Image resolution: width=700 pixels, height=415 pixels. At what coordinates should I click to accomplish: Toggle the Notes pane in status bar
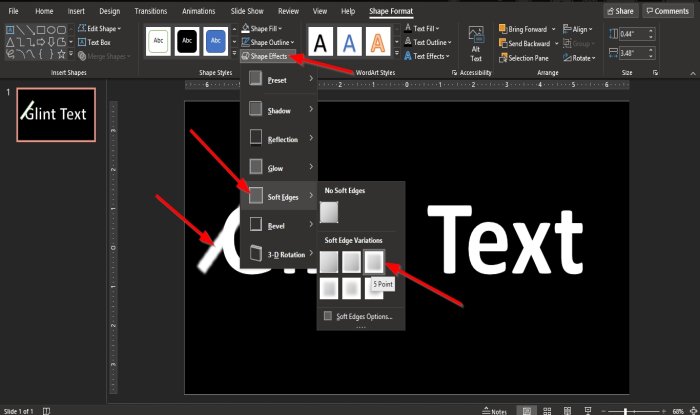(x=495, y=411)
